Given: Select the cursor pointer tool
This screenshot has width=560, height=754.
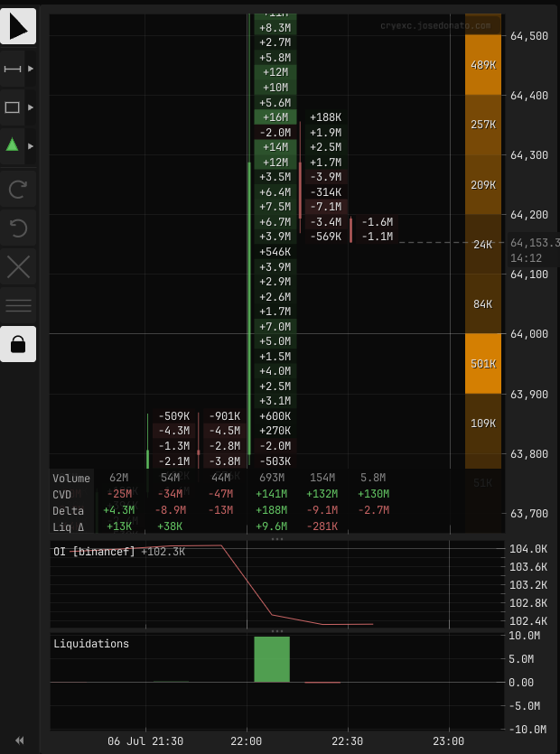Looking at the screenshot, I should point(18,26).
